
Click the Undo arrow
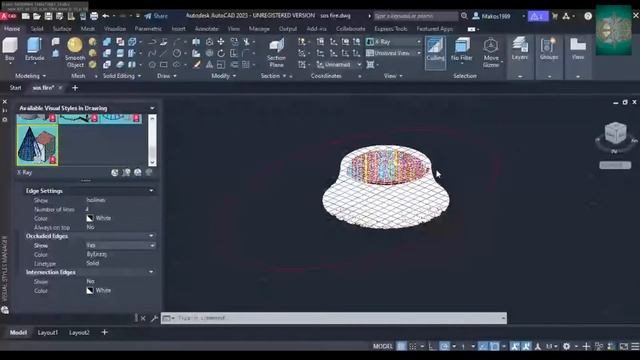click(x=106, y=16)
